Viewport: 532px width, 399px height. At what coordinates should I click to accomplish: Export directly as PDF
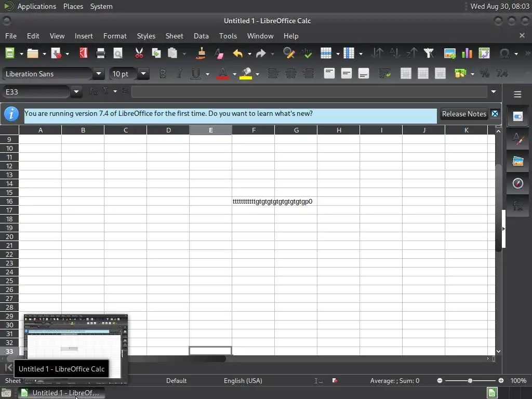click(84, 54)
